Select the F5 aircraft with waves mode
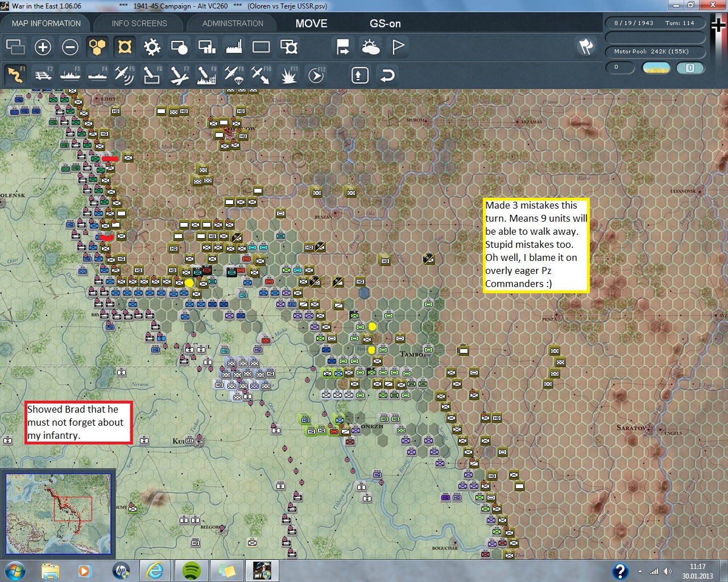This screenshot has width=728, height=582. [125, 74]
